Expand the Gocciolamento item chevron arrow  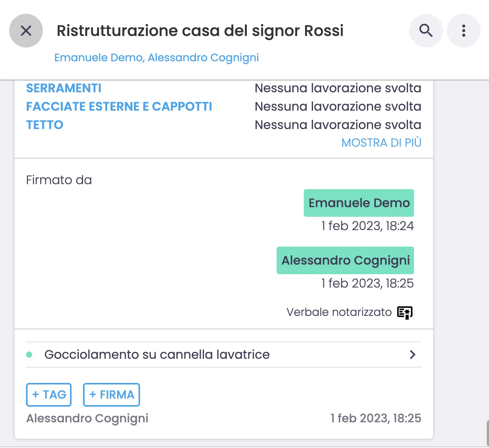(x=412, y=355)
